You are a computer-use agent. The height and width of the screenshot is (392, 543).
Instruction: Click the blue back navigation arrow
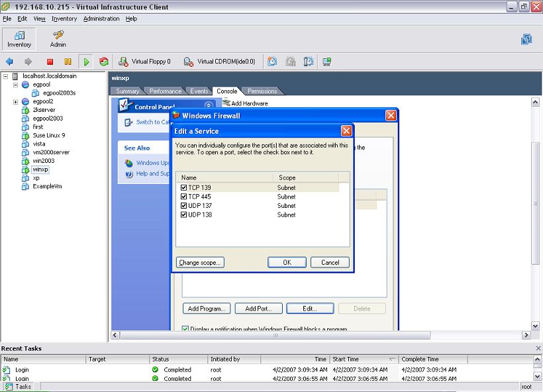[x=9, y=62]
